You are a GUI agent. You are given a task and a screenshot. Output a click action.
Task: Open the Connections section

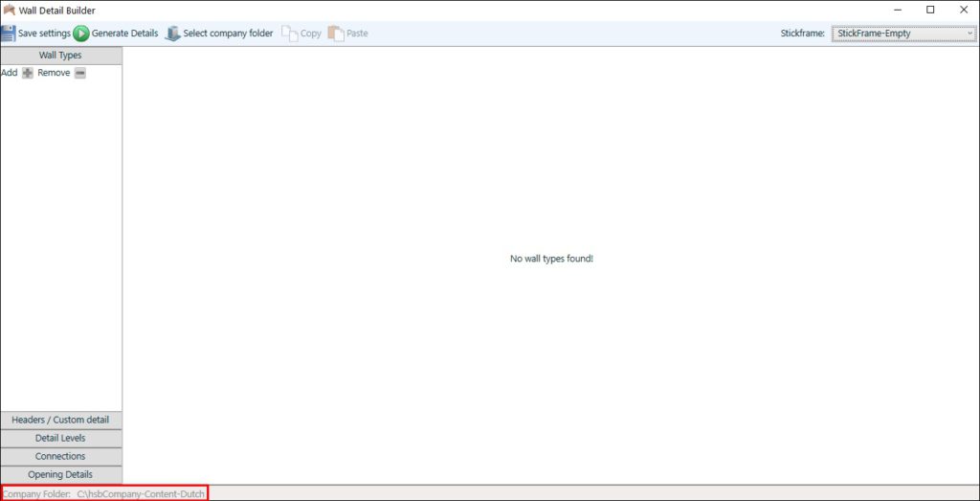[x=60, y=456]
